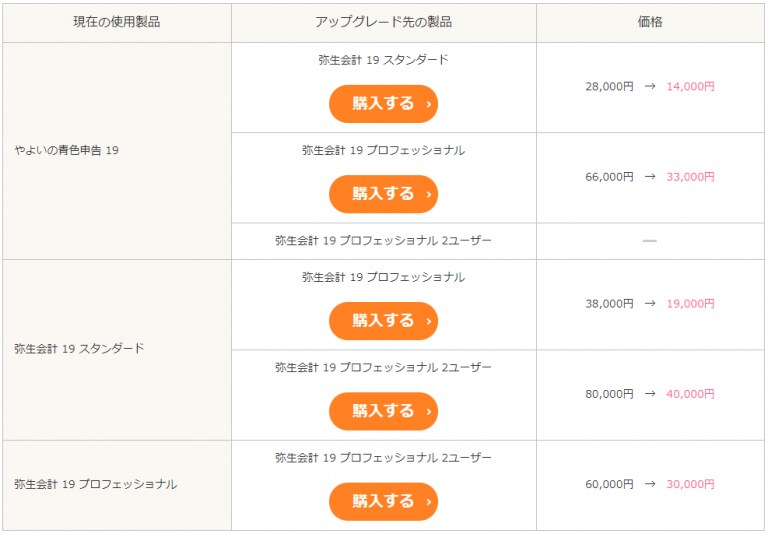Click the arrow between 28,000円 and 14,000円
This screenshot has width=768, height=534.
[x=650, y=87]
